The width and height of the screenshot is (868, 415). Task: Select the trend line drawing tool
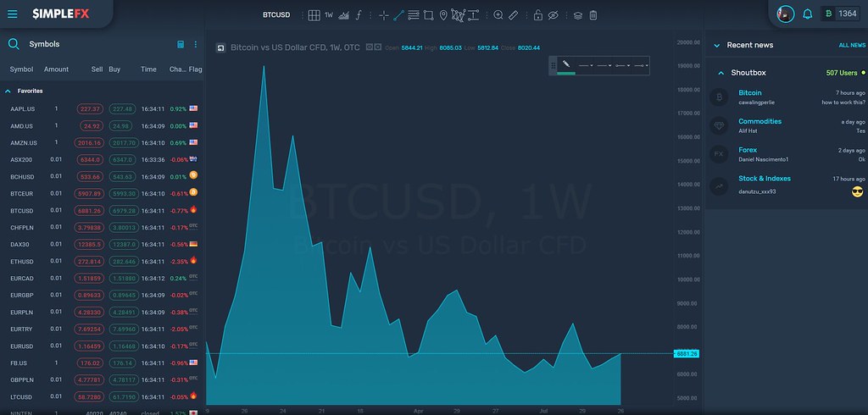tap(398, 15)
